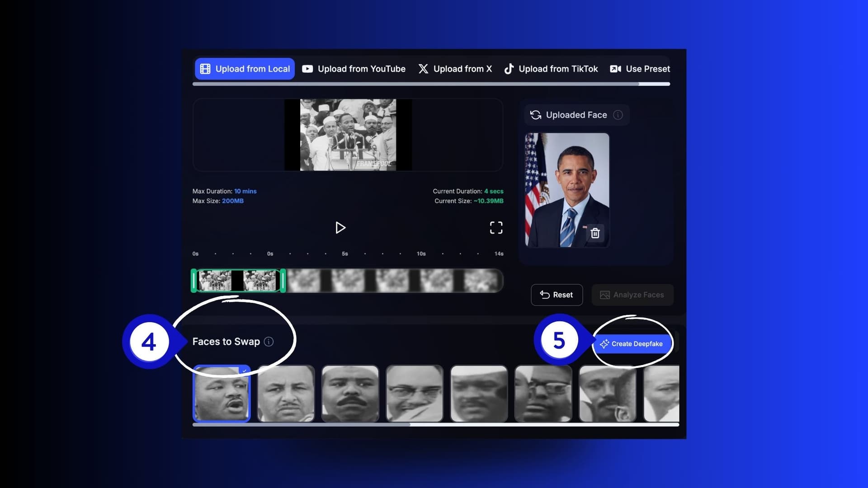
Task: Select the second detected face thumbnail
Action: [286, 394]
